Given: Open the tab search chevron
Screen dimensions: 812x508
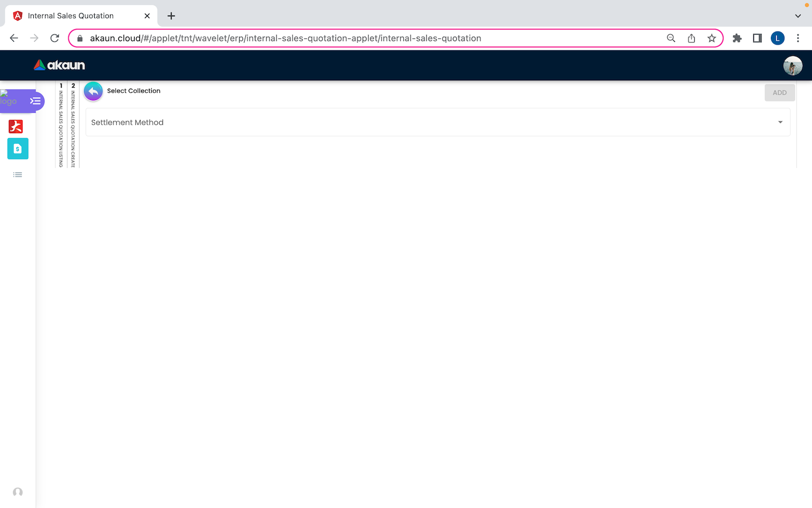Looking at the screenshot, I should pyautogui.click(x=798, y=16).
